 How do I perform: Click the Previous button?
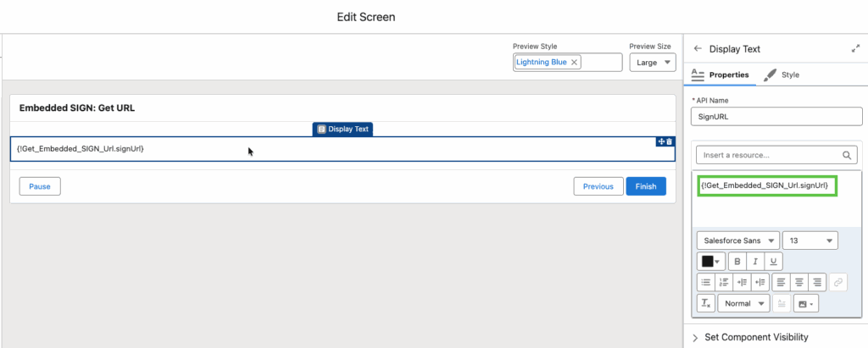[598, 186]
